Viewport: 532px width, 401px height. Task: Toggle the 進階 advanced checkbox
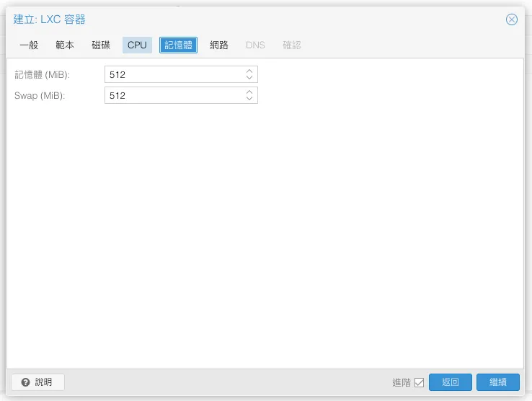coord(420,382)
